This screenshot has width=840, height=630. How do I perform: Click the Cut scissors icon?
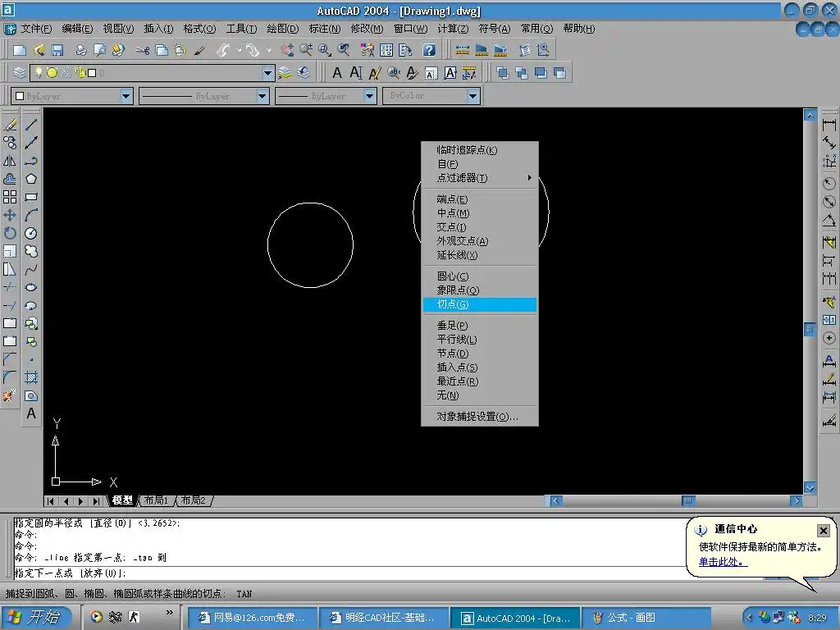coord(143,50)
